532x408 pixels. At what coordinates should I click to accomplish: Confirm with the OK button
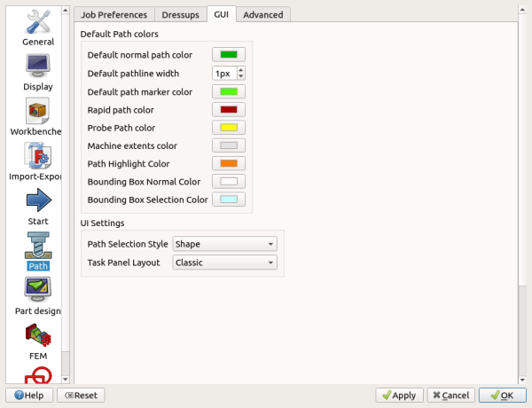pos(503,395)
